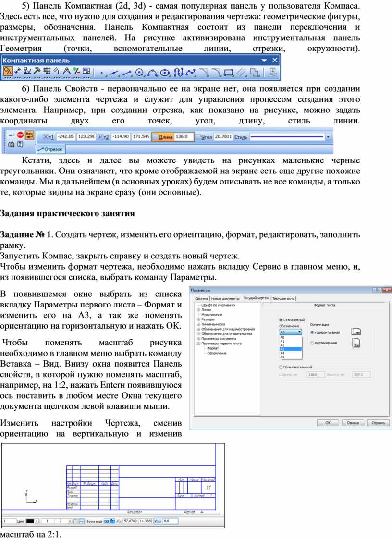Image resolution: width=392 pixels, height=540 pixels.
Task: Click the camera Remember state icon
Action: point(12,144)
